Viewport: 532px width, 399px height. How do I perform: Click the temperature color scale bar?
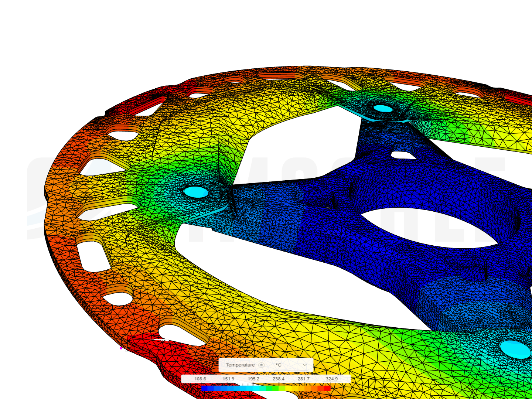click(266, 388)
